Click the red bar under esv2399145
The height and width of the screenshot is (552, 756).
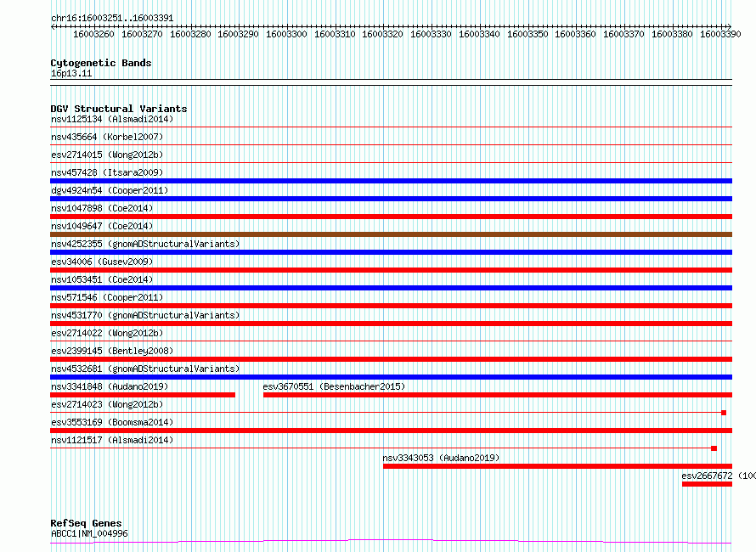tap(391, 359)
